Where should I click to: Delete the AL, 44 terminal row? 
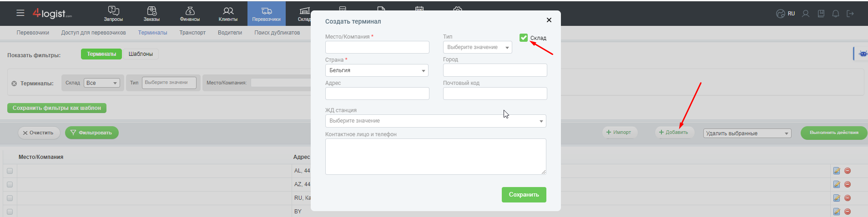[848, 171]
